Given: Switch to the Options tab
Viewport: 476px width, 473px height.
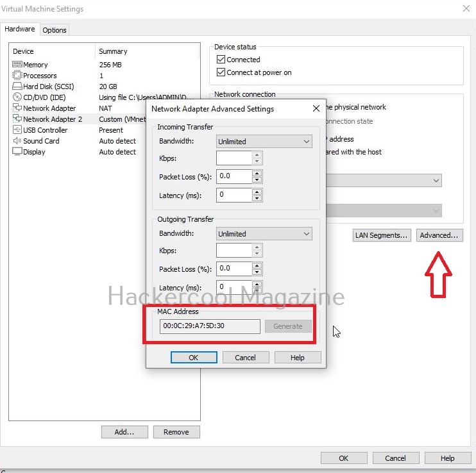Looking at the screenshot, I should pos(55,30).
